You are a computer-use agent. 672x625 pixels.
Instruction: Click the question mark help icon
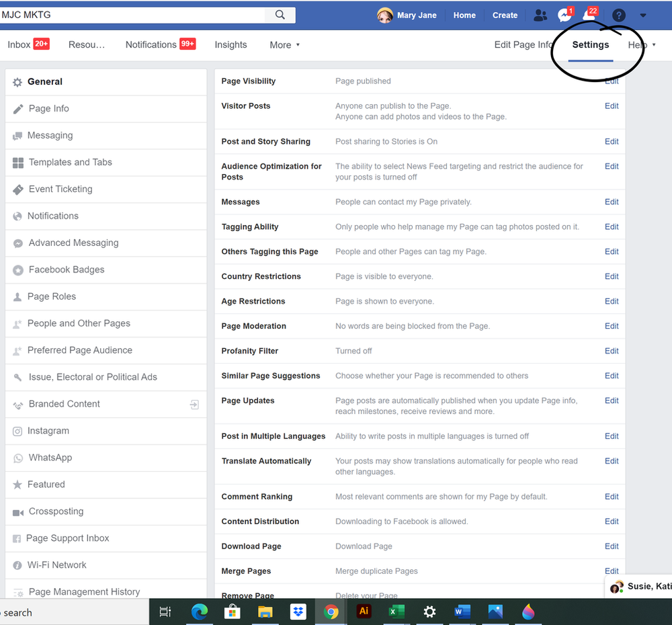pyautogui.click(x=618, y=15)
